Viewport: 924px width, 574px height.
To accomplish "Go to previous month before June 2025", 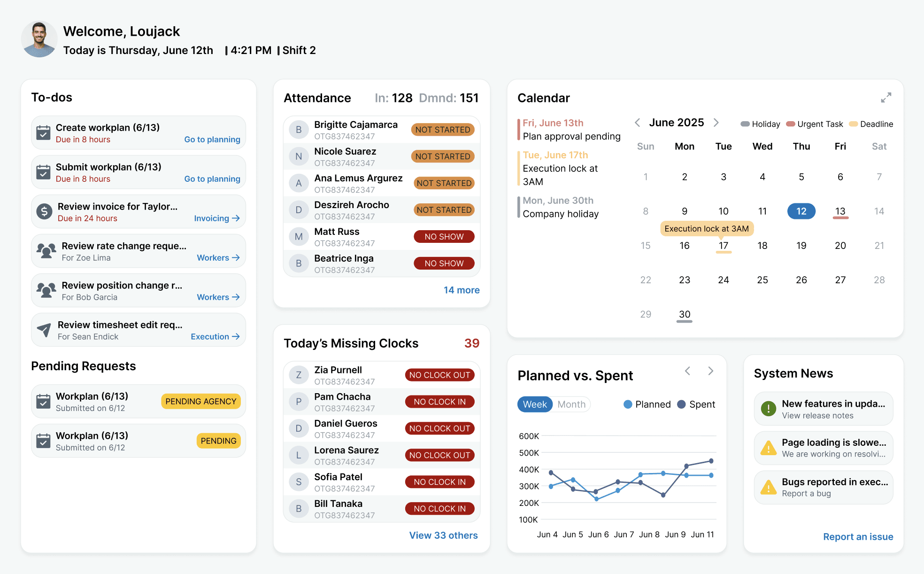I will point(637,123).
